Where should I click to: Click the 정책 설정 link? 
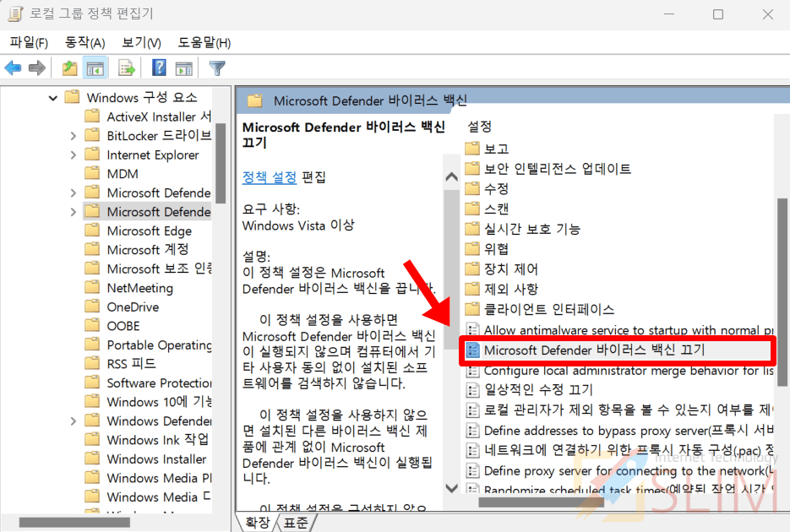(270, 177)
